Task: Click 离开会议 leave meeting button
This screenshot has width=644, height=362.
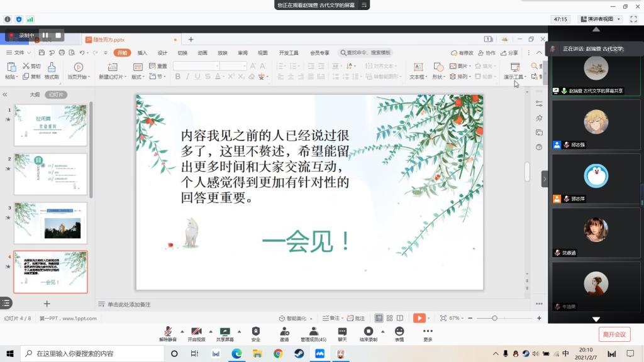Action: (x=614, y=334)
